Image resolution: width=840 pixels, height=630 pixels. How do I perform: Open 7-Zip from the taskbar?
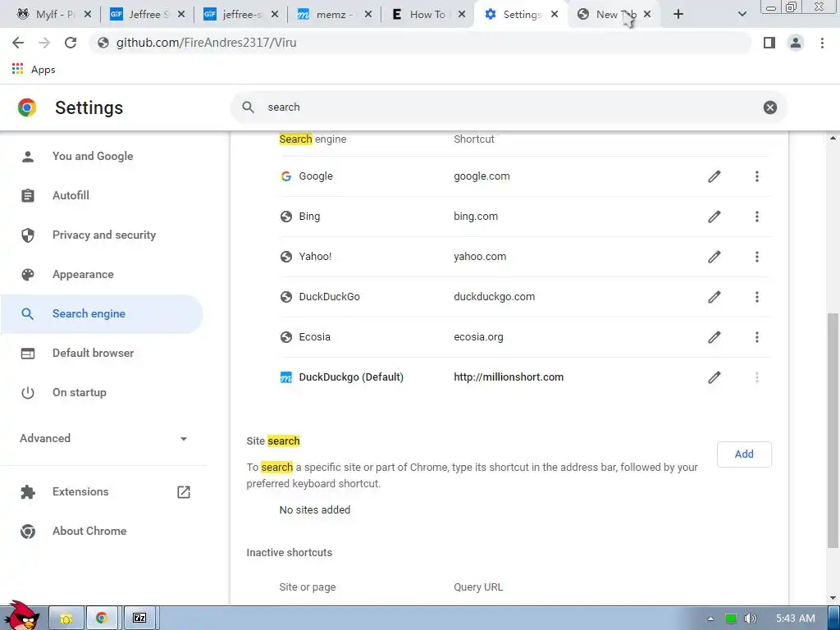point(139,619)
